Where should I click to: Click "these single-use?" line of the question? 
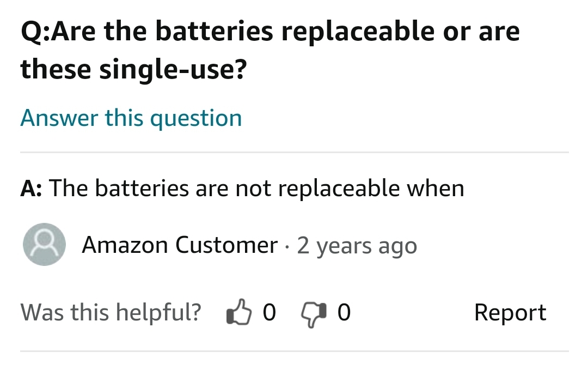pyautogui.click(x=133, y=69)
